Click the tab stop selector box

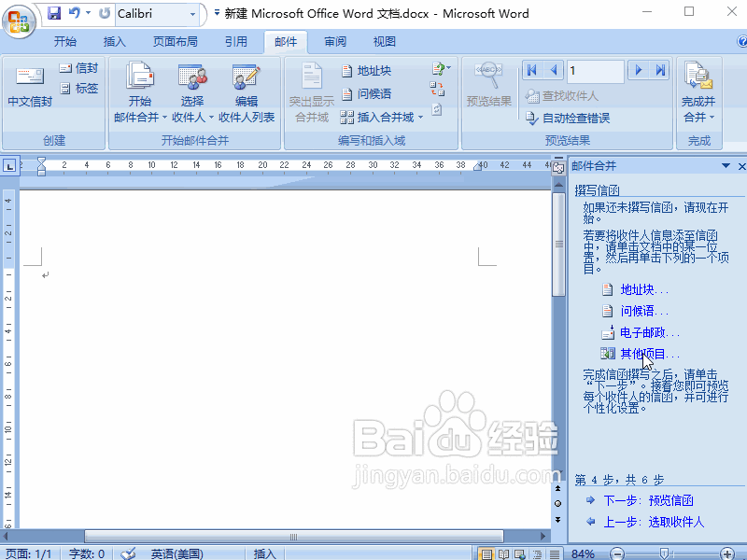tap(9, 166)
